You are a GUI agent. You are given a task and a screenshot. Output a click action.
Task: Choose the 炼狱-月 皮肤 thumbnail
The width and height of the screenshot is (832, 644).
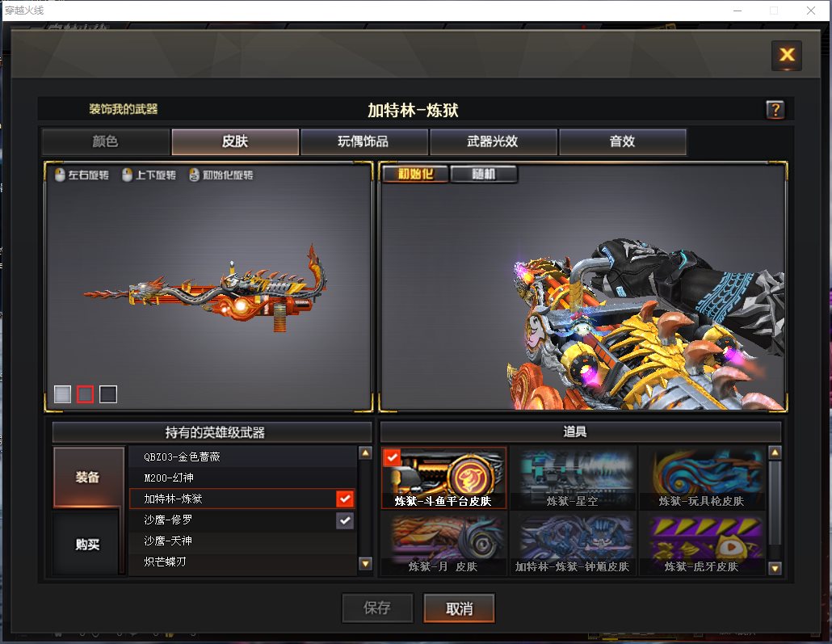pos(443,543)
